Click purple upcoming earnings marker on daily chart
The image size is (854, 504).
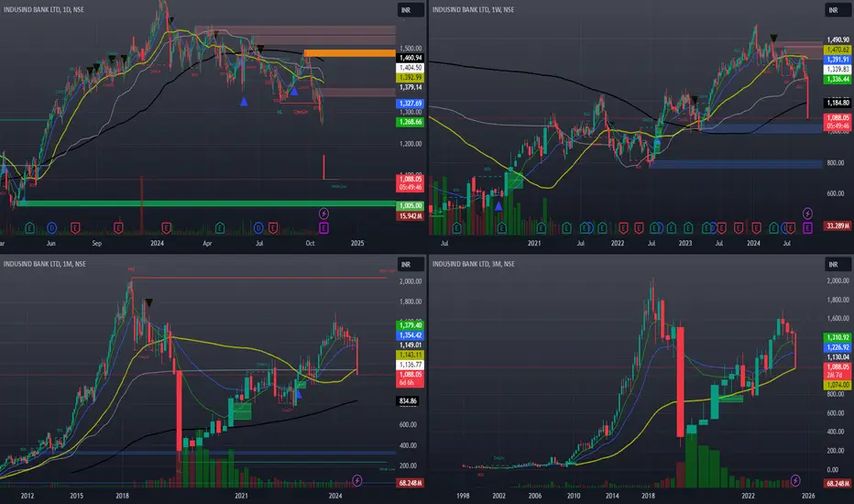323,228
